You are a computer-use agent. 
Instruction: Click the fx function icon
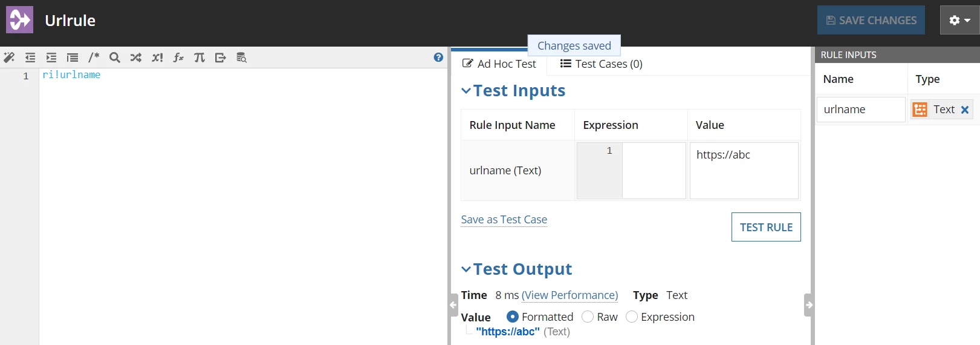click(178, 57)
